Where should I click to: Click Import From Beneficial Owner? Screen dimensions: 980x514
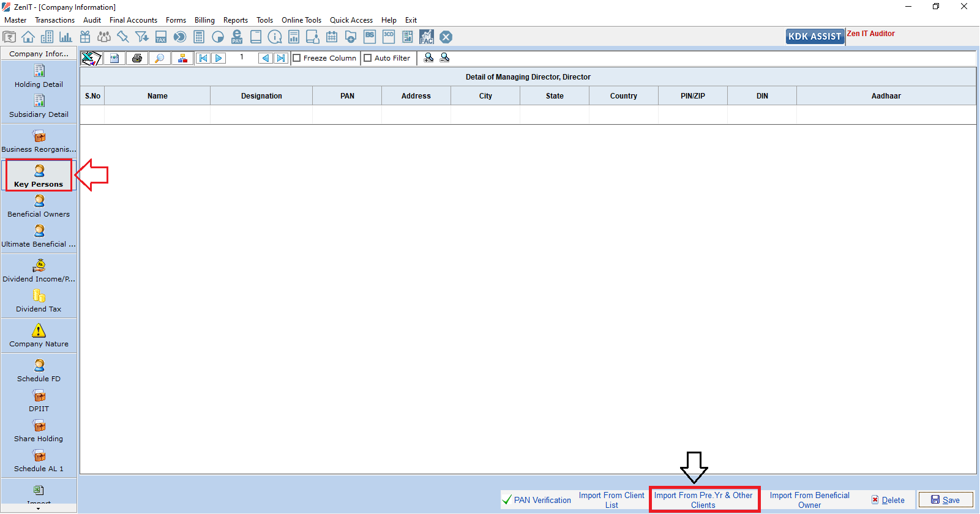(809, 500)
